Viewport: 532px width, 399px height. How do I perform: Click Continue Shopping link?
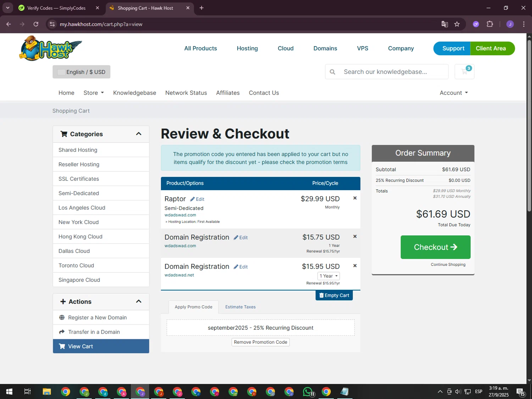[448, 265]
